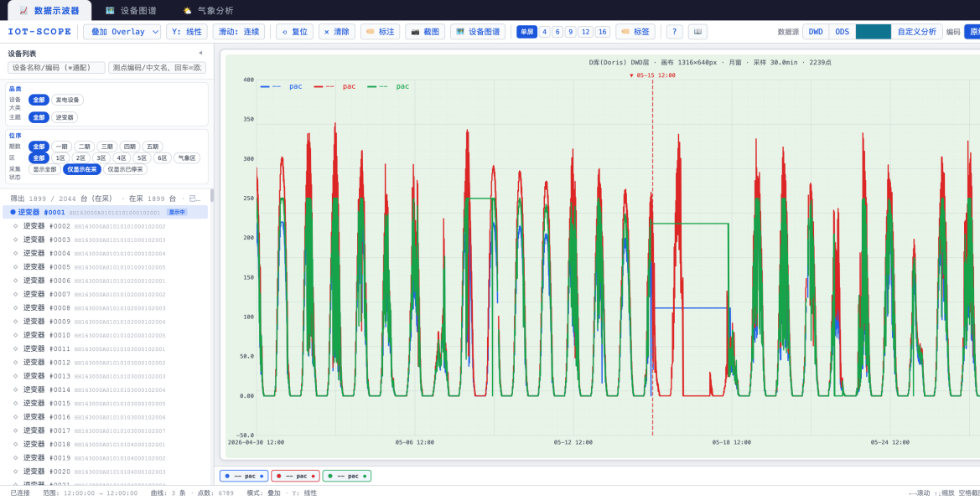Toggle 滑动: 连续 mode
980x500 pixels.
239,32
